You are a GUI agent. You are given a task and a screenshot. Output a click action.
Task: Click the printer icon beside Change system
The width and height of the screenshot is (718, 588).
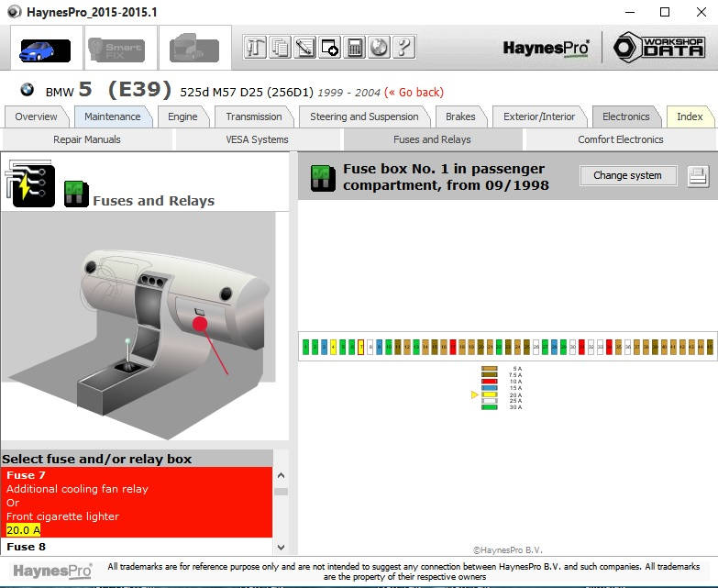(x=698, y=176)
